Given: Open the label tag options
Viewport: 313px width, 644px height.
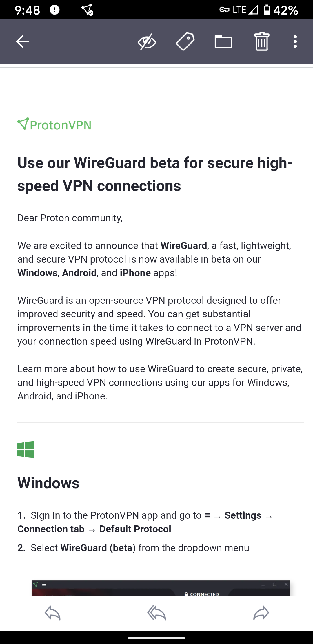Looking at the screenshot, I should tap(185, 41).
